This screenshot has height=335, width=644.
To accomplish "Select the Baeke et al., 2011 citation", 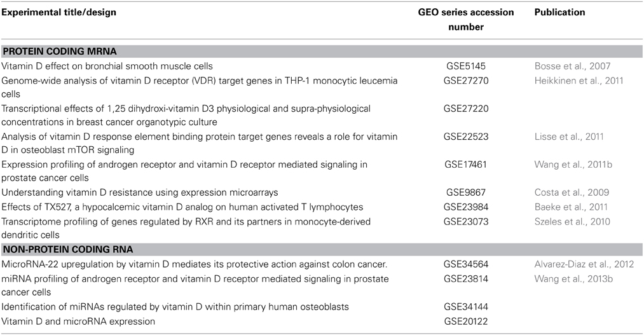I will 571,207.
